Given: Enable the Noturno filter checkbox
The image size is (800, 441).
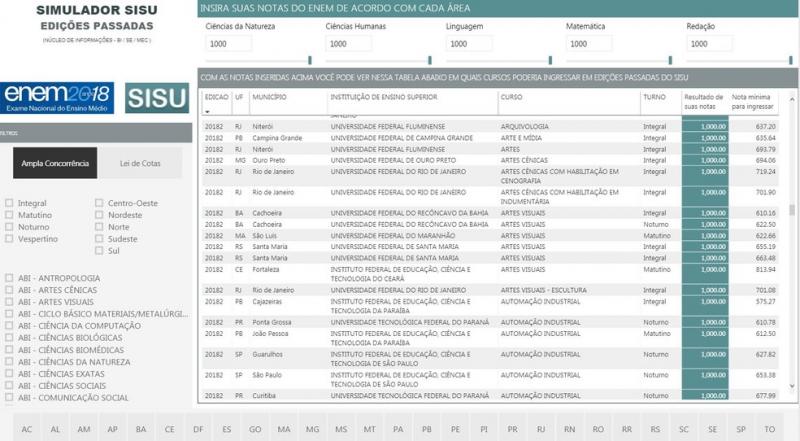Looking at the screenshot, I should coord(10,227).
